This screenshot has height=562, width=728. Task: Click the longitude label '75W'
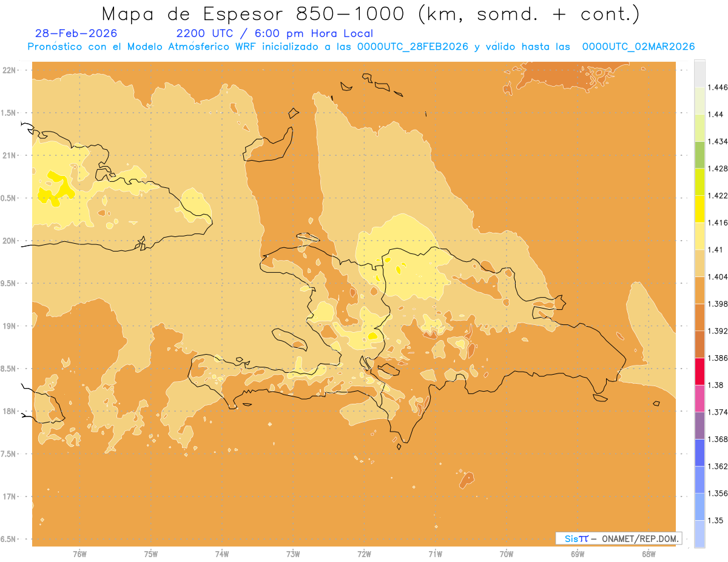click(151, 554)
